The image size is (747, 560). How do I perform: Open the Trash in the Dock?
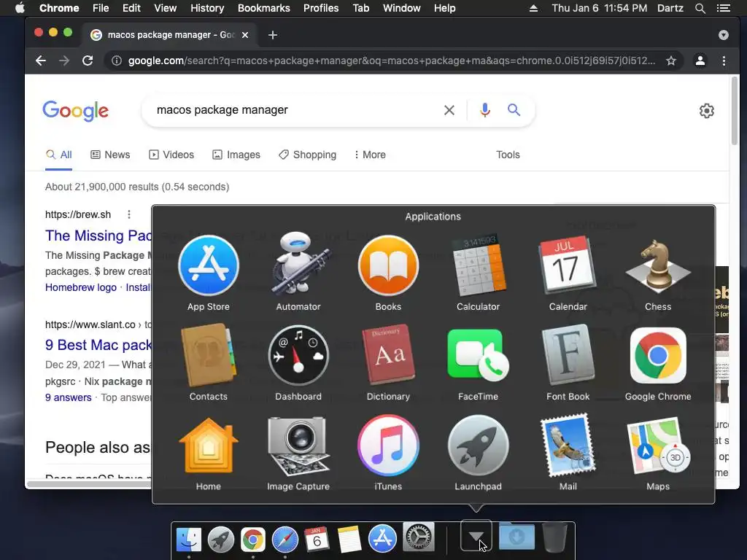[x=555, y=537]
